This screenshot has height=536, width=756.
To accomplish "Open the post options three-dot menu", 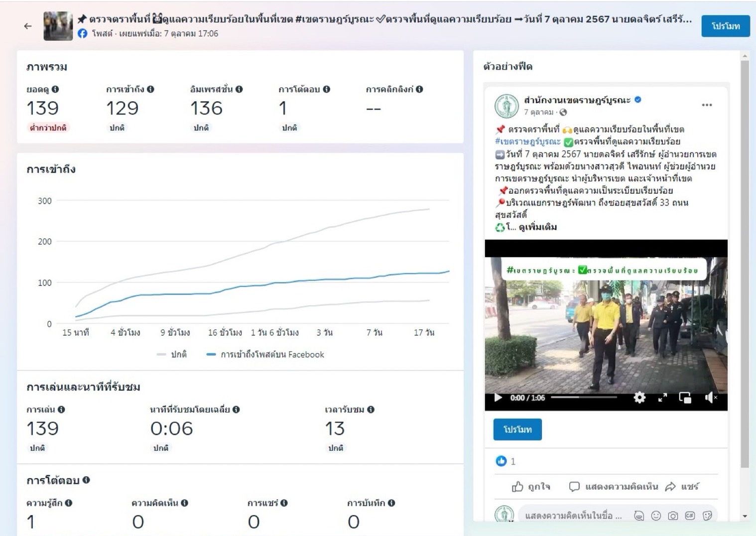I will click(707, 105).
